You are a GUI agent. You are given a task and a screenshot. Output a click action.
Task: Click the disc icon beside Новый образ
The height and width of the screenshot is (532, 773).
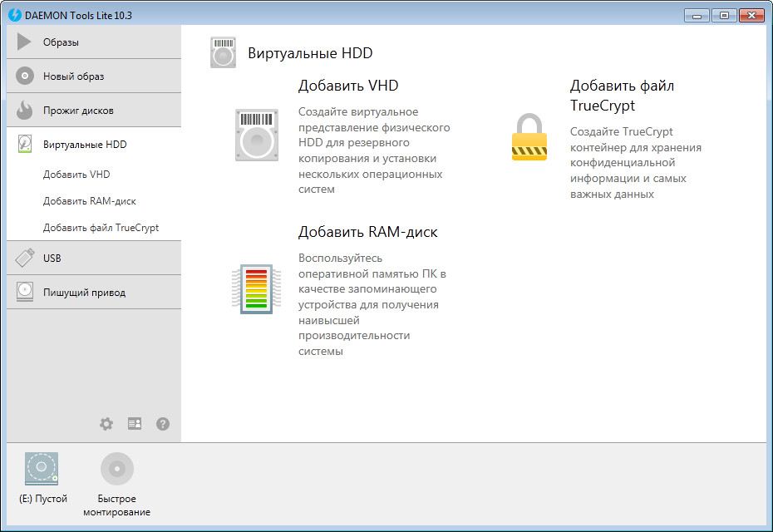tap(25, 76)
